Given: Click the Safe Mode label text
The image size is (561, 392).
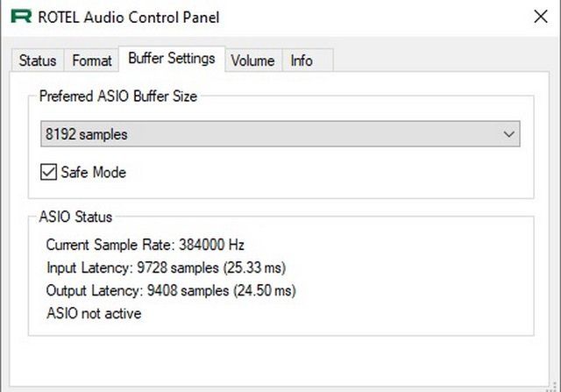Looking at the screenshot, I should pos(94,172).
